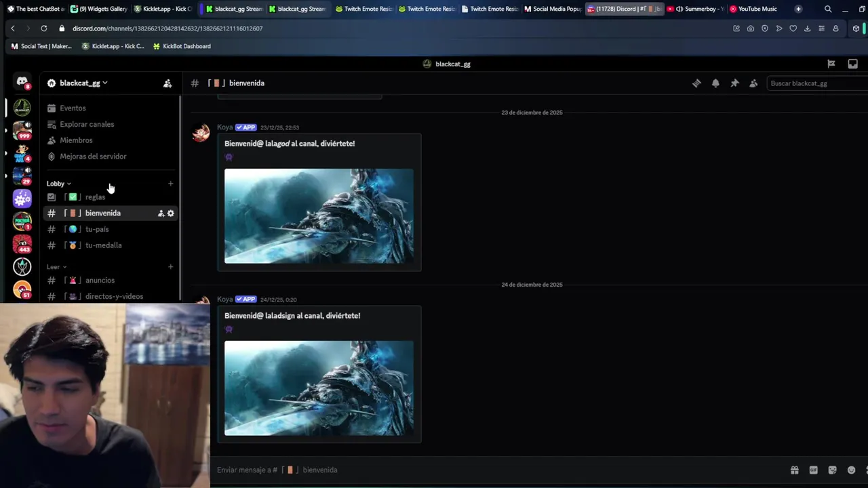Open the threads icon in channel header
This screenshot has width=868, height=488.
click(696, 83)
